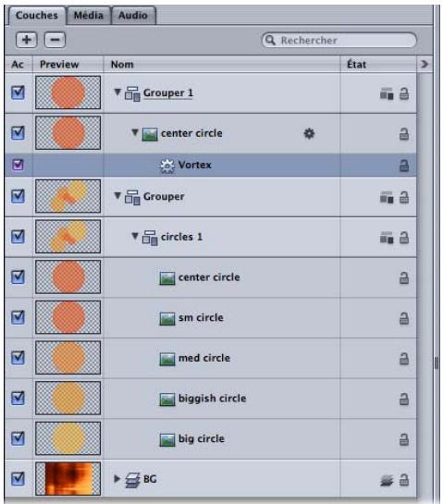Click the image icon beside biggish circle
The image size is (443, 504).
[167, 400]
